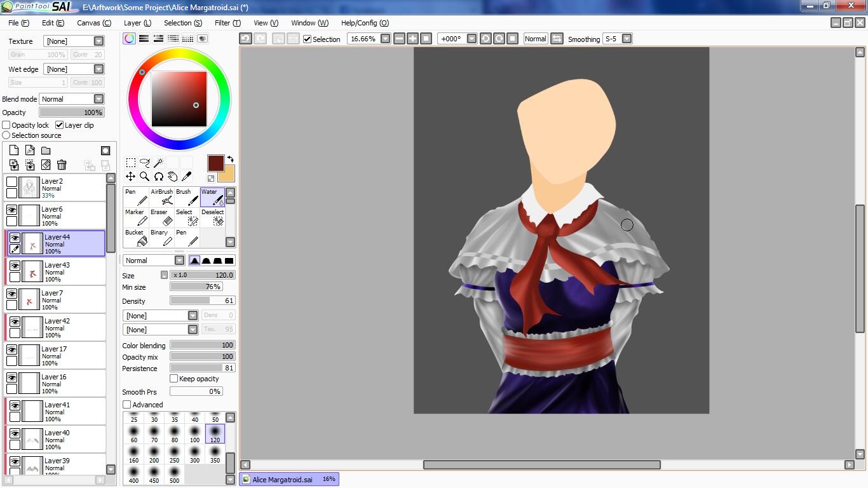Hide Layer6 using its eye icon
This screenshot has height=488, width=868.
coord(11,209)
